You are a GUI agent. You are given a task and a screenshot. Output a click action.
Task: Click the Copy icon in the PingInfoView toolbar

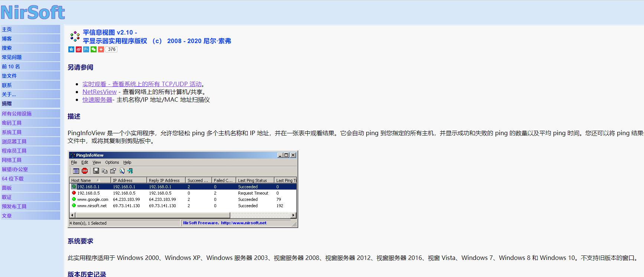click(104, 171)
